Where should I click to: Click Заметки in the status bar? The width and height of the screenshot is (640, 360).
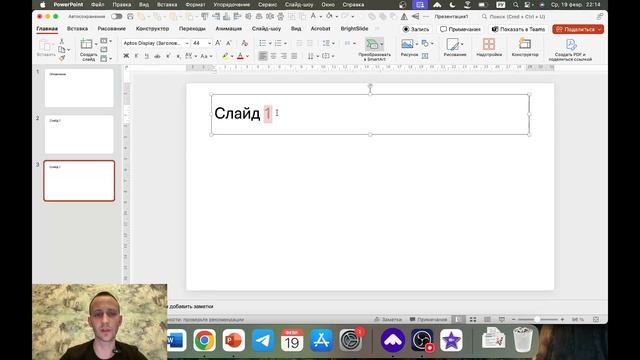point(388,319)
